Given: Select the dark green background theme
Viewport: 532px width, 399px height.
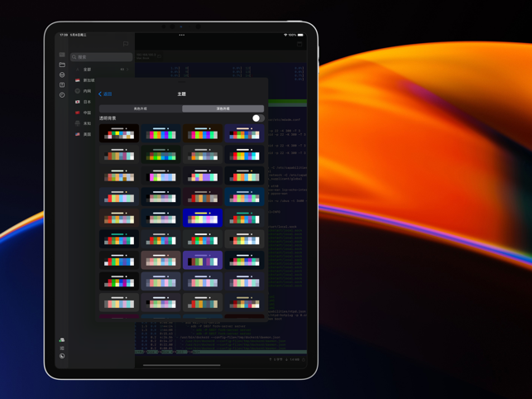Looking at the screenshot, I should 161,154.
